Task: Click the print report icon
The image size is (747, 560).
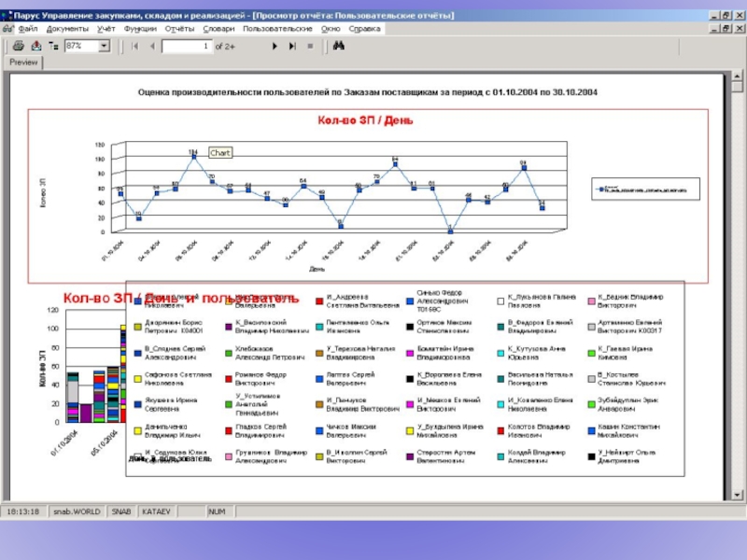Action: tap(19, 45)
